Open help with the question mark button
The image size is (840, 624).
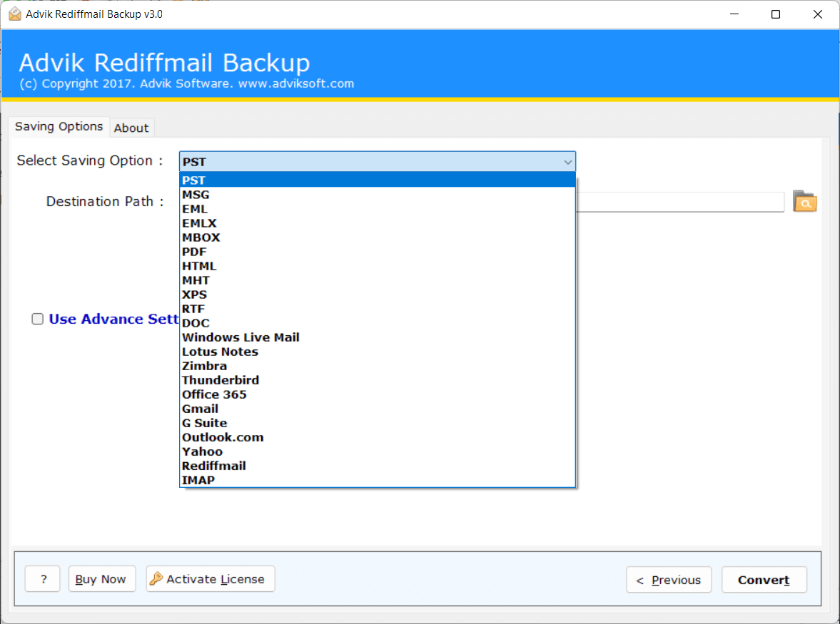pyautogui.click(x=43, y=578)
